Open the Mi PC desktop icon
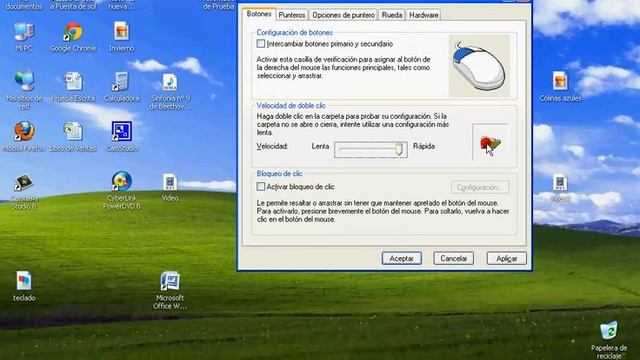 (24, 32)
